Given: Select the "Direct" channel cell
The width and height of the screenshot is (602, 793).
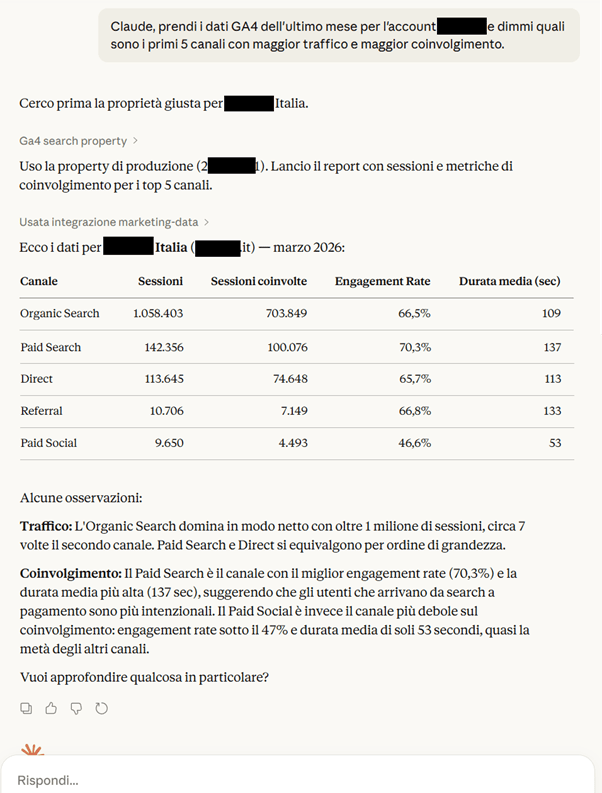Looking at the screenshot, I should tap(37, 379).
